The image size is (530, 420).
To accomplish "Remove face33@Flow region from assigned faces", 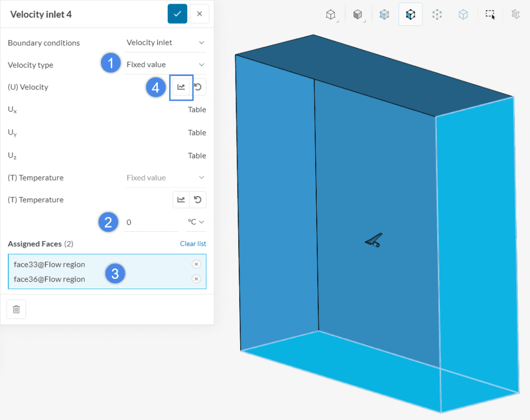I will tap(196, 264).
